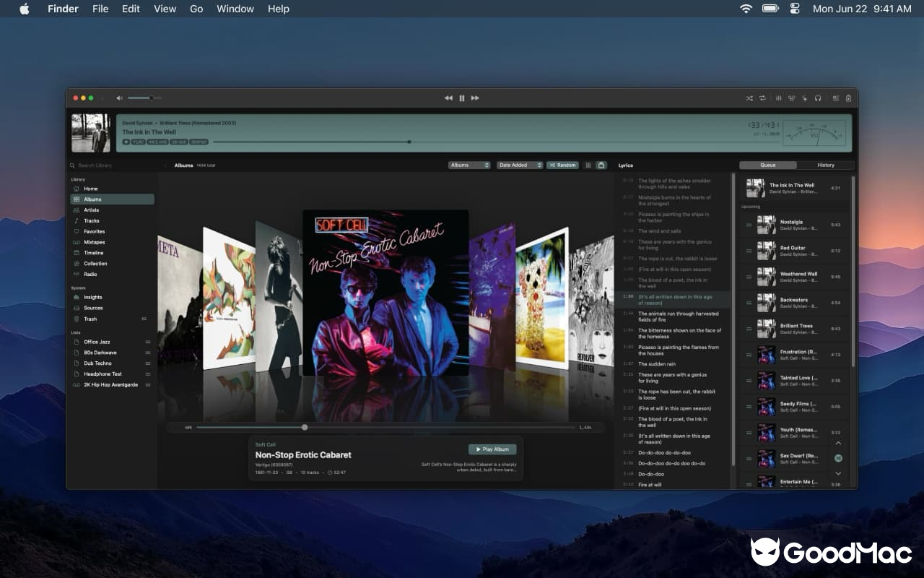Image resolution: width=924 pixels, height=578 pixels.
Task: Open Trash in the sidebar
Action: [112, 319]
